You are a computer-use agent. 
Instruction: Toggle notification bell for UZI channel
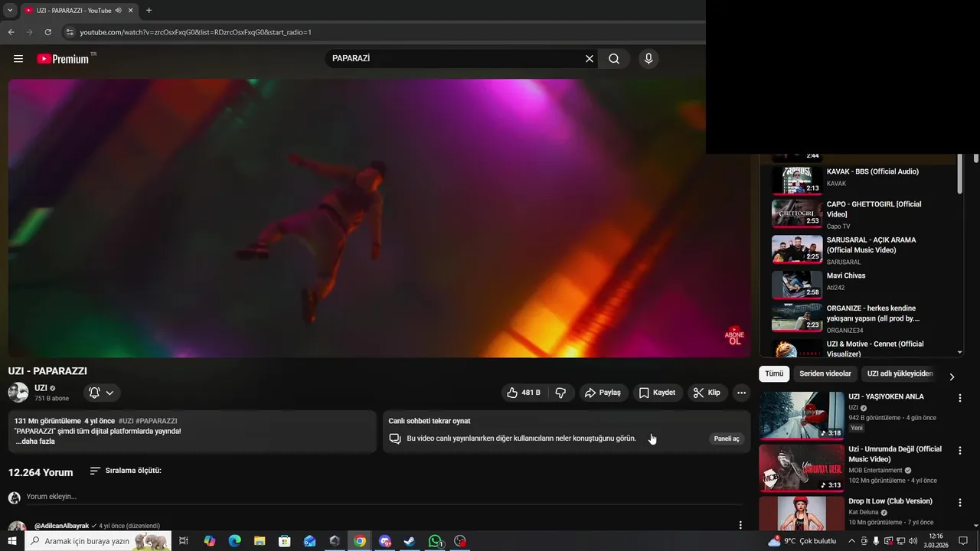click(102, 393)
